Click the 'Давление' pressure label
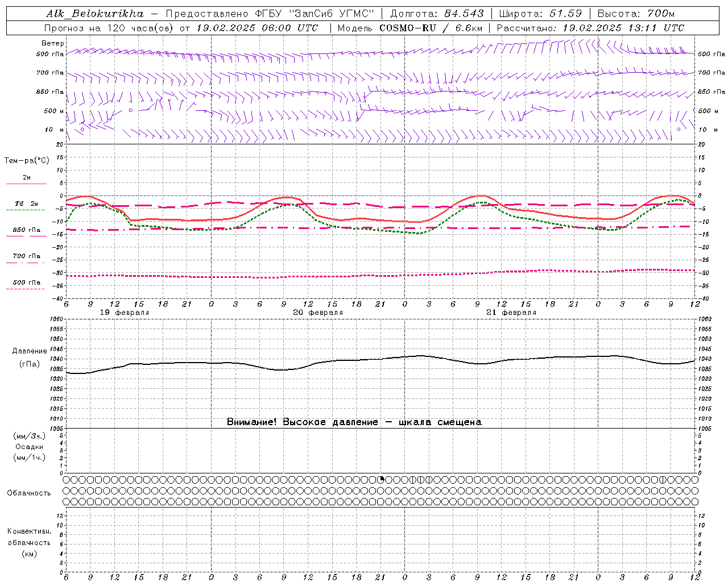The width and height of the screenshot is (728, 582). (30, 351)
